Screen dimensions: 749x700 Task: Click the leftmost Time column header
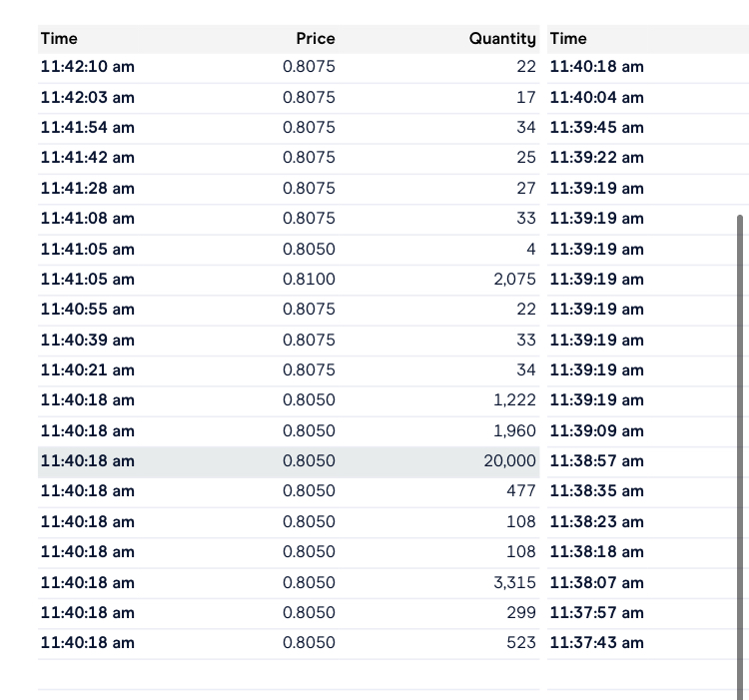tap(59, 39)
